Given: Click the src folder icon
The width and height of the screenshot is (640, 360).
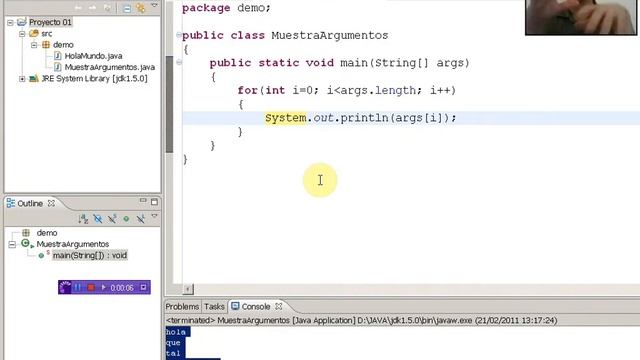Looking at the screenshot, I should click(x=33, y=33).
